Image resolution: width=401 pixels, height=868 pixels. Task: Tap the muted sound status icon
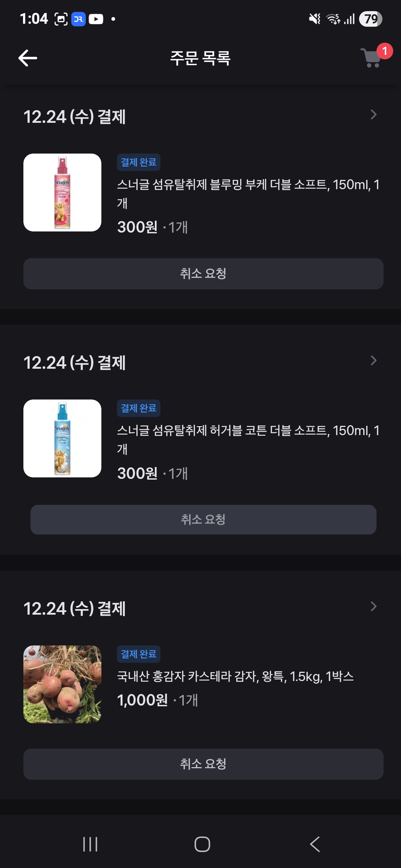pos(314,19)
